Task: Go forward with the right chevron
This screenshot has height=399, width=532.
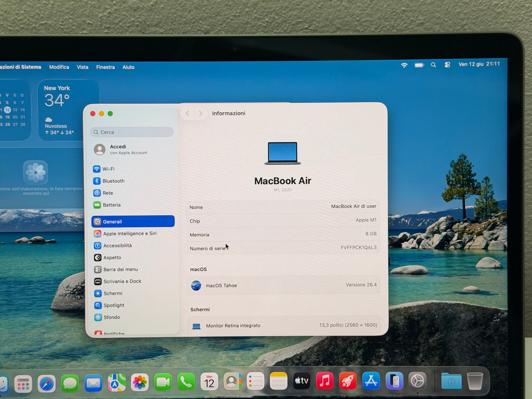Action: click(201, 113)
